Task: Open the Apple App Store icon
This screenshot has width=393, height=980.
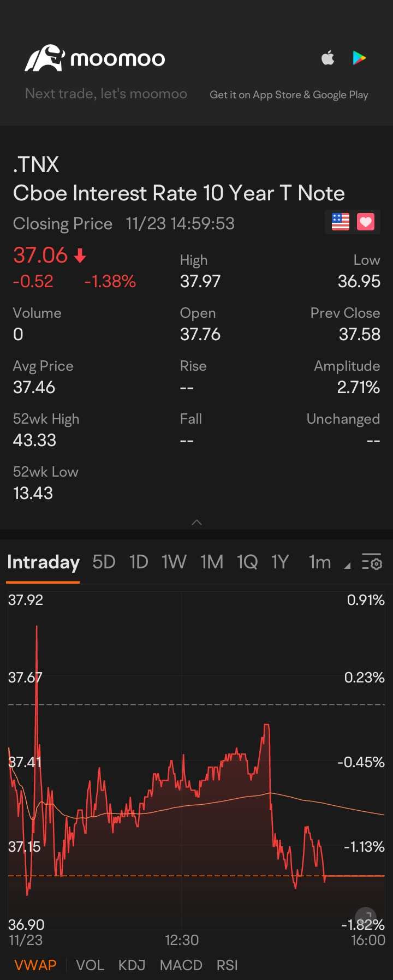Action: pyautogui.click(x=327, y=57)
